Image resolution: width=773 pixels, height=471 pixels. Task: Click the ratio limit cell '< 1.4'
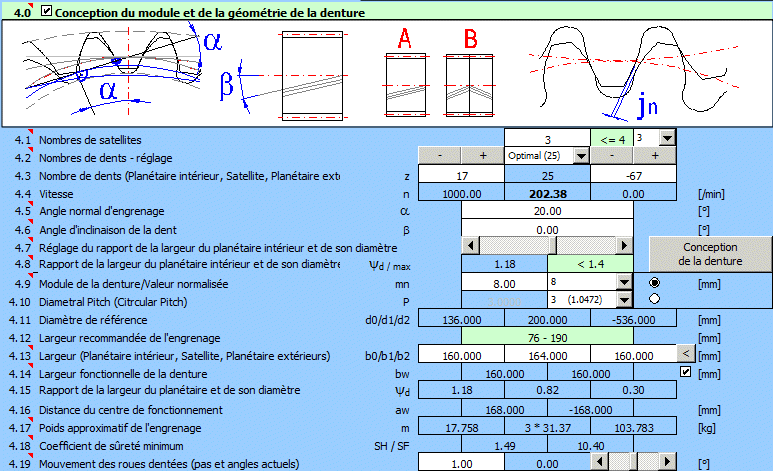tap(590, 264)
